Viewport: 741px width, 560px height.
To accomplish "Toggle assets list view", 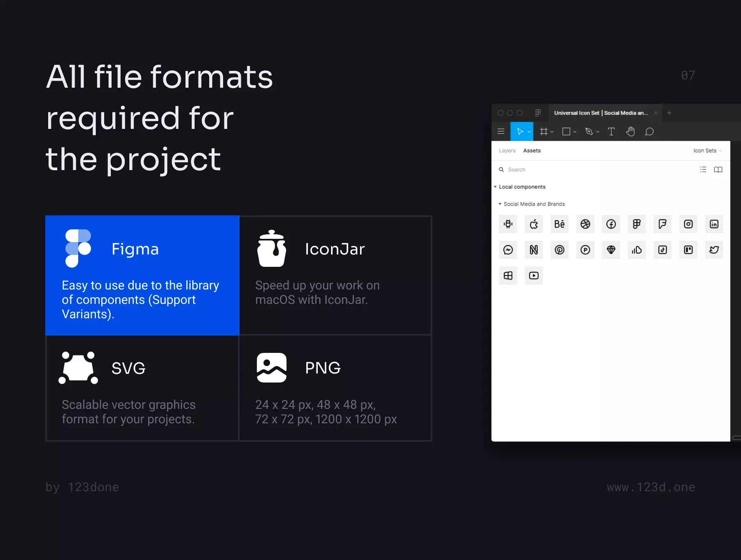I will [x=703, y=170].
